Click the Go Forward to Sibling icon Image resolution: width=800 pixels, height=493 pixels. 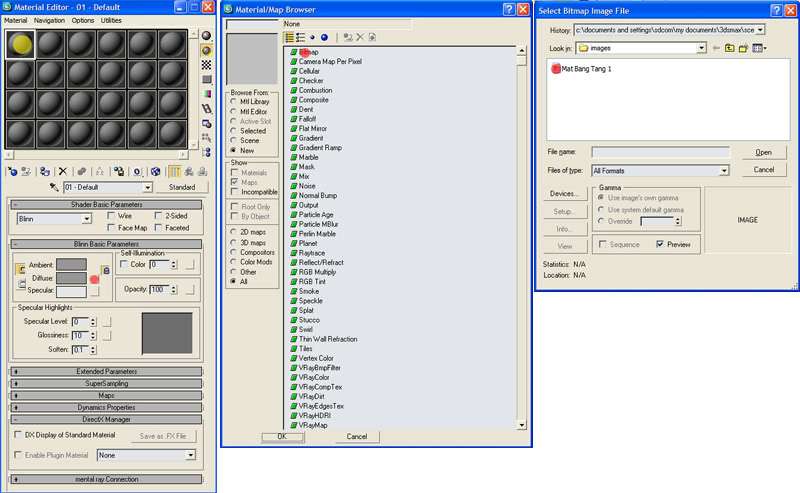point(203,171)
